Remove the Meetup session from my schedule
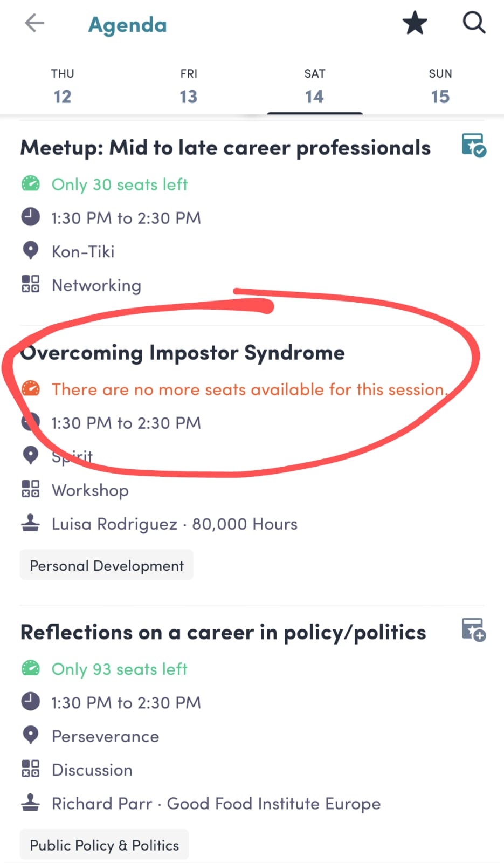The width and height of the screenshot is (504, 863). pos(474,145)
